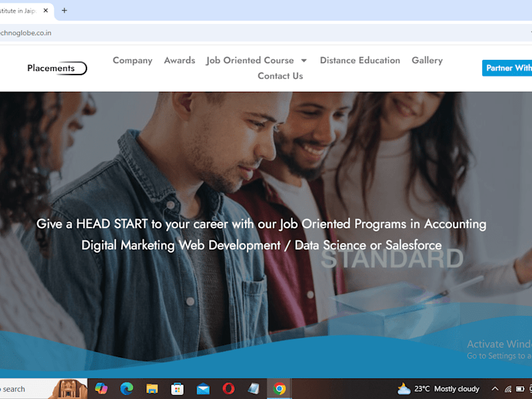
Task: Open the Copilot taskbar icon
Action: click(101, 388)
